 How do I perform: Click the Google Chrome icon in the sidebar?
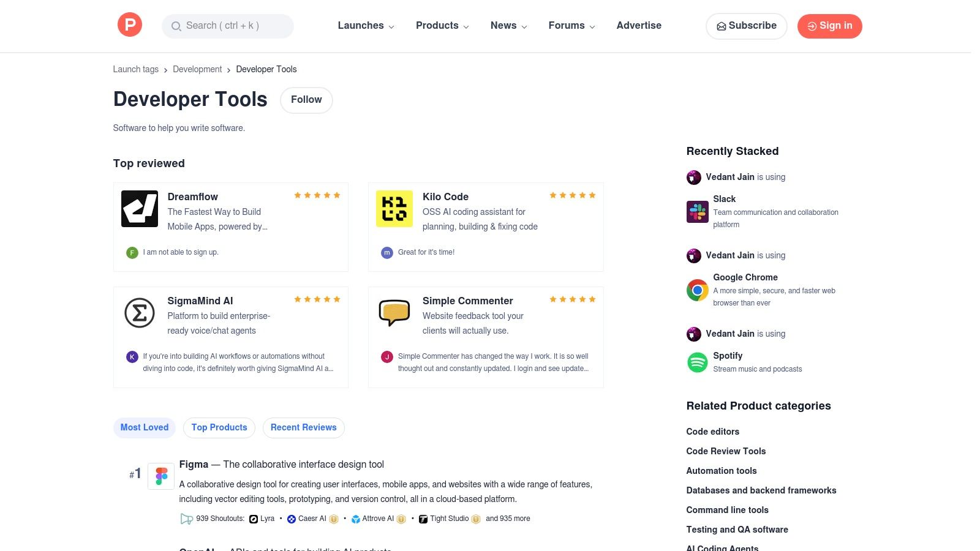click(x=697, y=290)
